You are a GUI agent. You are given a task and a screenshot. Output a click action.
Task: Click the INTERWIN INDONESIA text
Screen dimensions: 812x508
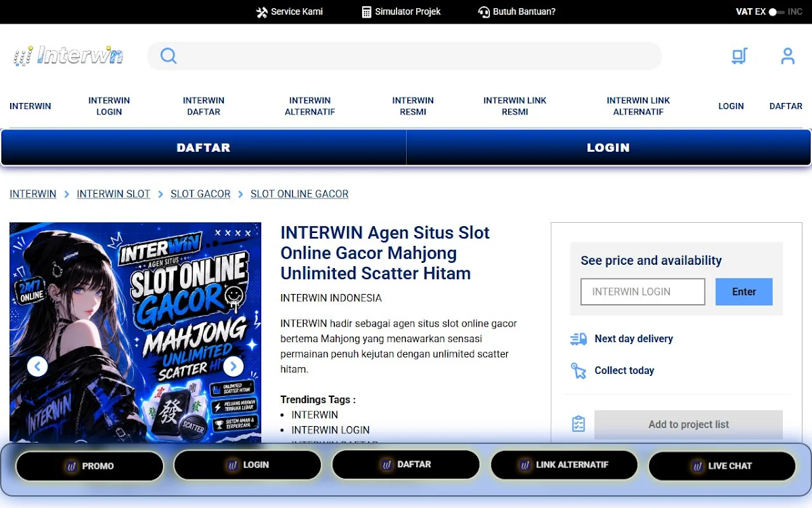(332, 298)
